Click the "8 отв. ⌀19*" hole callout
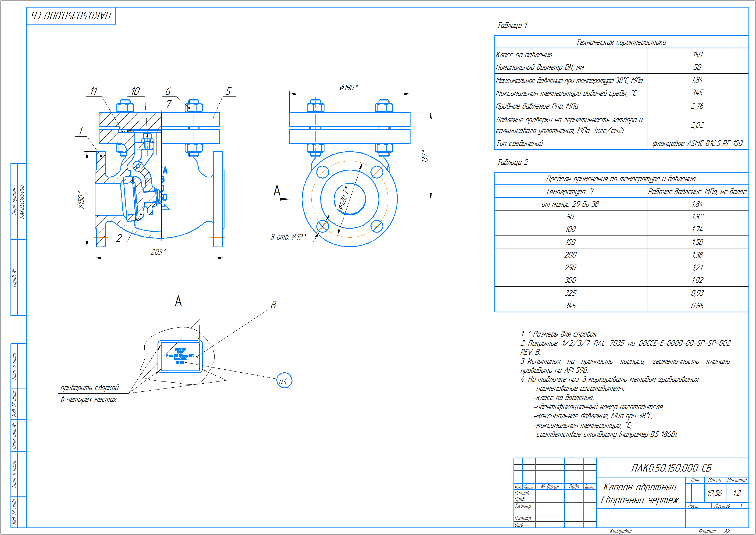 (288, 237)
